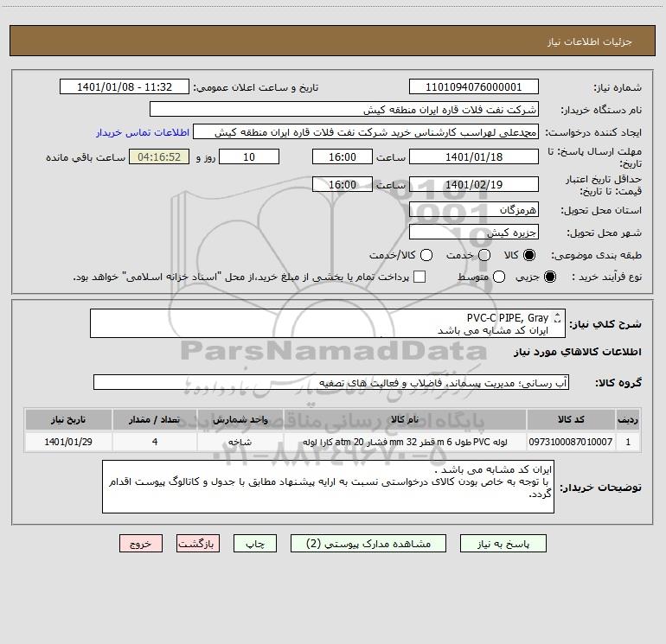666x644 pixels.
Task: Click product code 0973100087010007 cell
Action: (571, 442)
